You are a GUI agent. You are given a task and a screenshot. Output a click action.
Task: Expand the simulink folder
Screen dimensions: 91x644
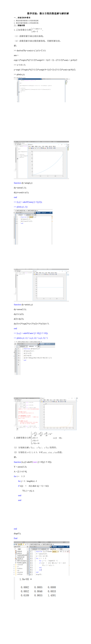(14, 572)
